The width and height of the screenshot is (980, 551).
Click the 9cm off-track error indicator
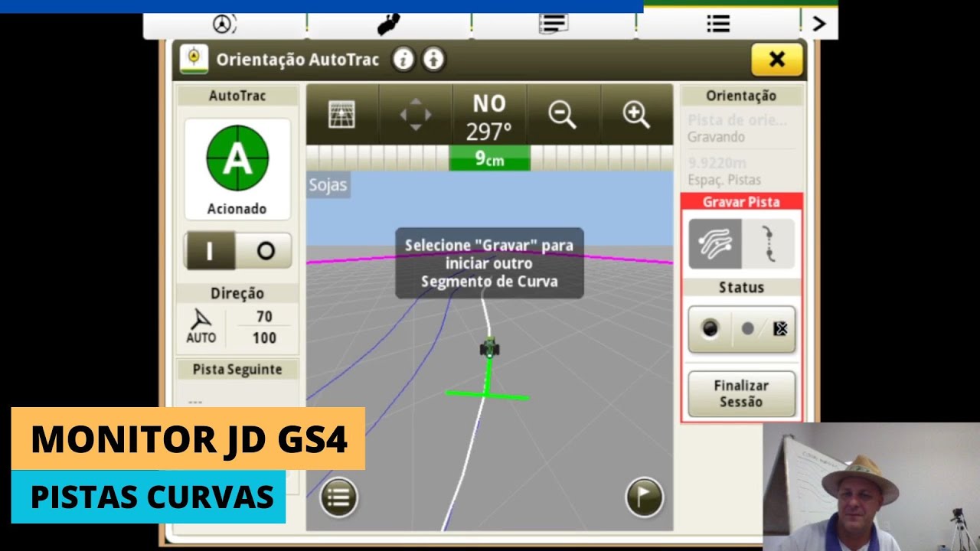point(489,159)
